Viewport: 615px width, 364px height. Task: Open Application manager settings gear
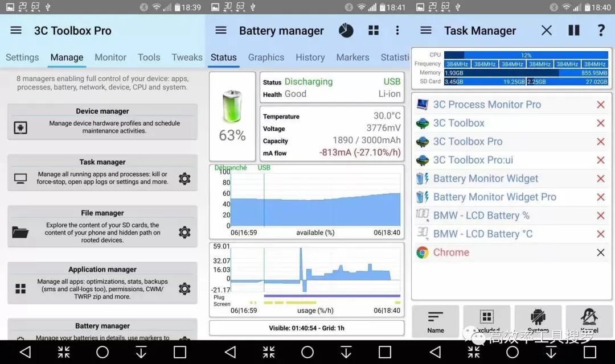click(184, 289)
